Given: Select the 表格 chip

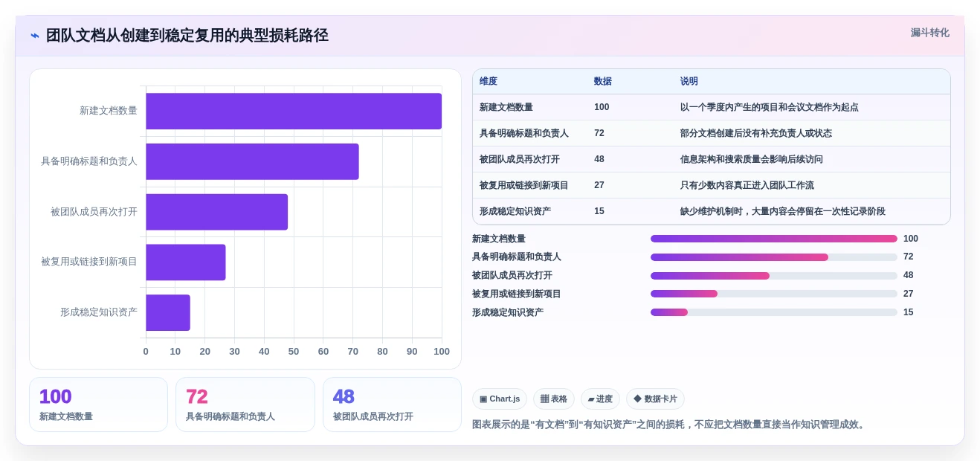Looking at the screenshot, I should point(554,399).
